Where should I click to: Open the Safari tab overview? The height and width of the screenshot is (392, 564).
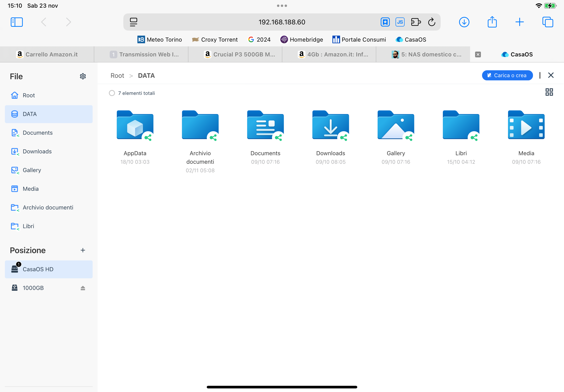547,22
